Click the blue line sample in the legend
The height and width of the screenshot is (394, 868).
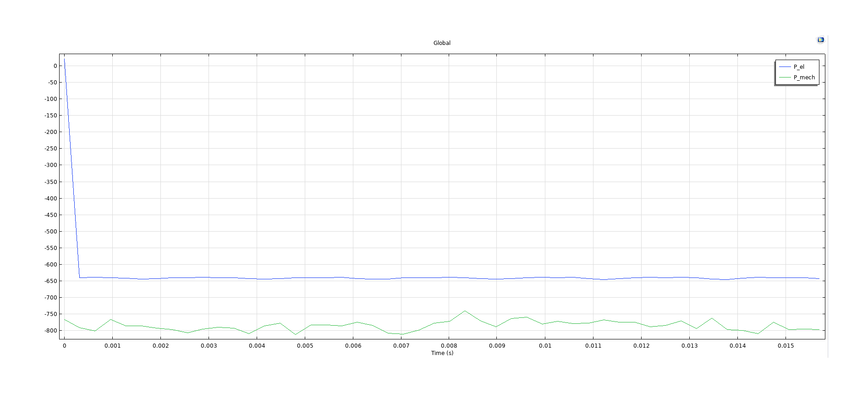tap(785, 67)
